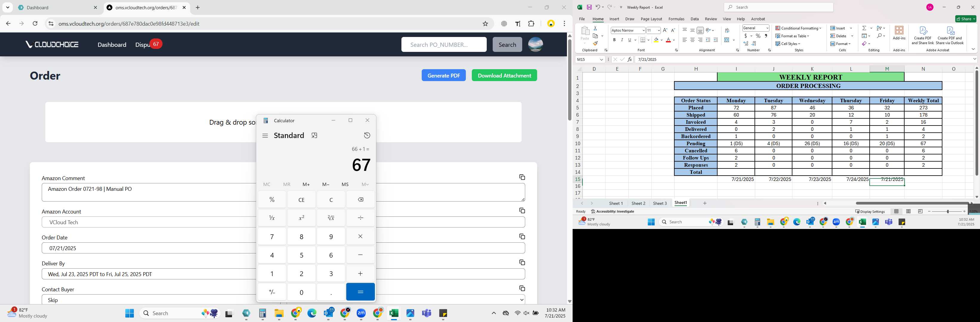Open the font size 11 dropdown
This screenshot has width=980, height=322.
point(659,30)
